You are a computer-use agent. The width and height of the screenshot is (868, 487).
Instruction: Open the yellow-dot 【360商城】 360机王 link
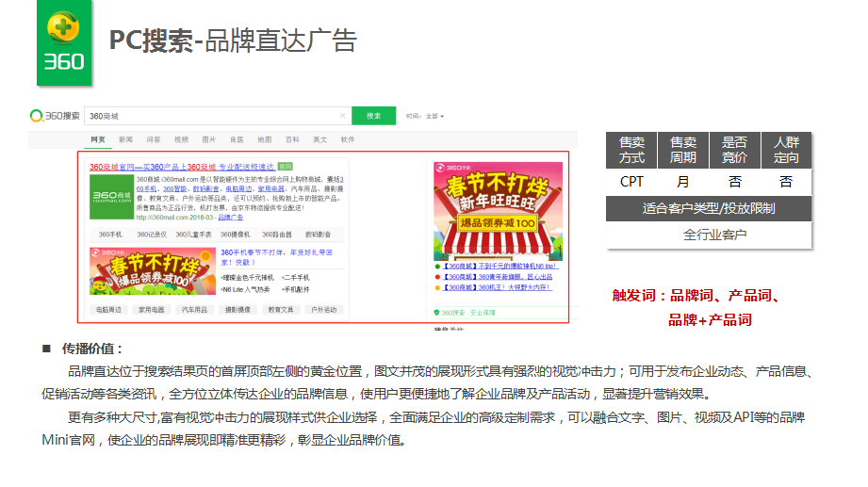(497, 287)
